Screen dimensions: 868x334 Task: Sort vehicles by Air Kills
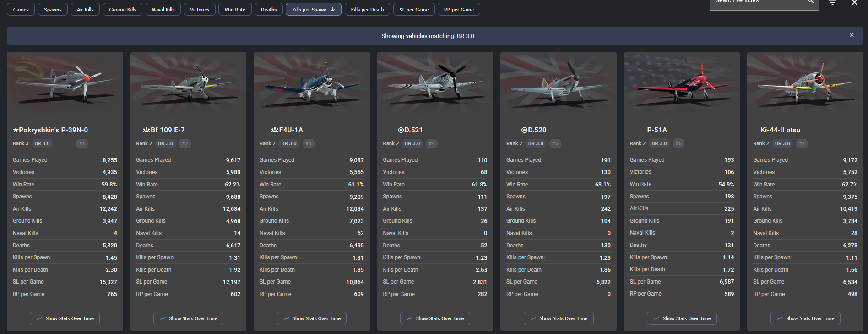click(85, 10)
